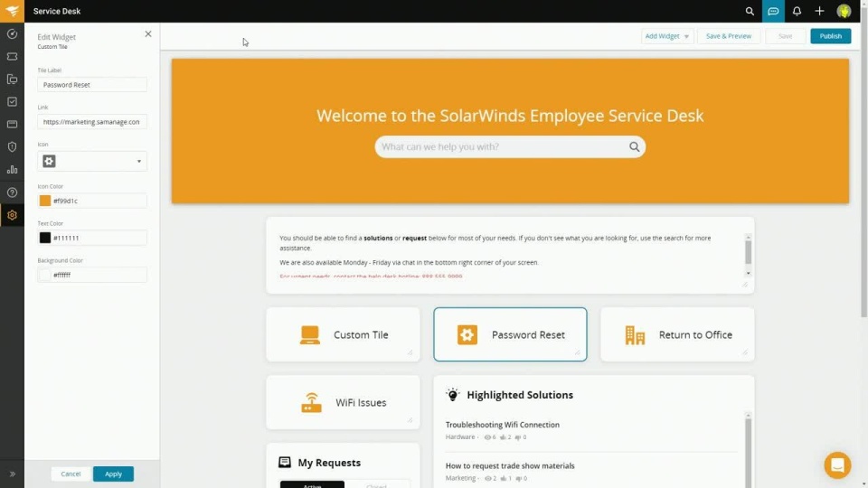Click the Icon Color orange swatch

click(x=45, y=201)
